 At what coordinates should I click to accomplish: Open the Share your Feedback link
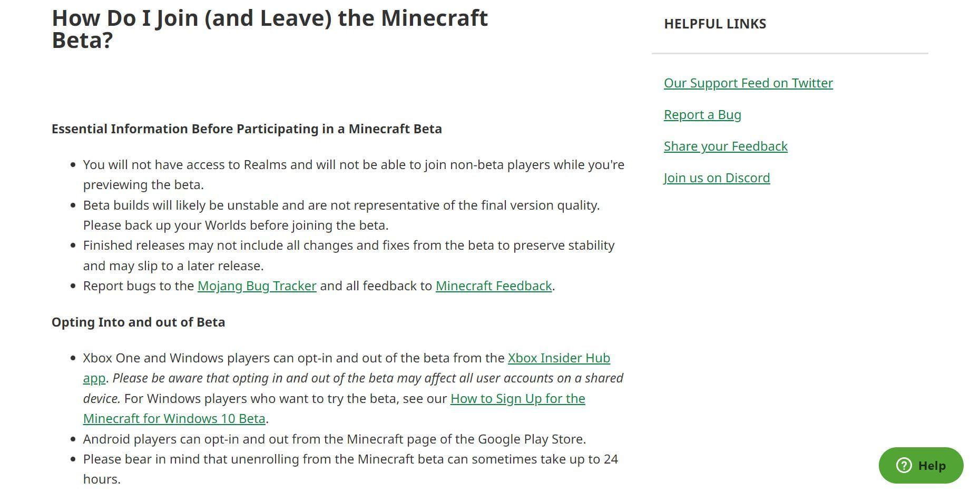(726, 146)
